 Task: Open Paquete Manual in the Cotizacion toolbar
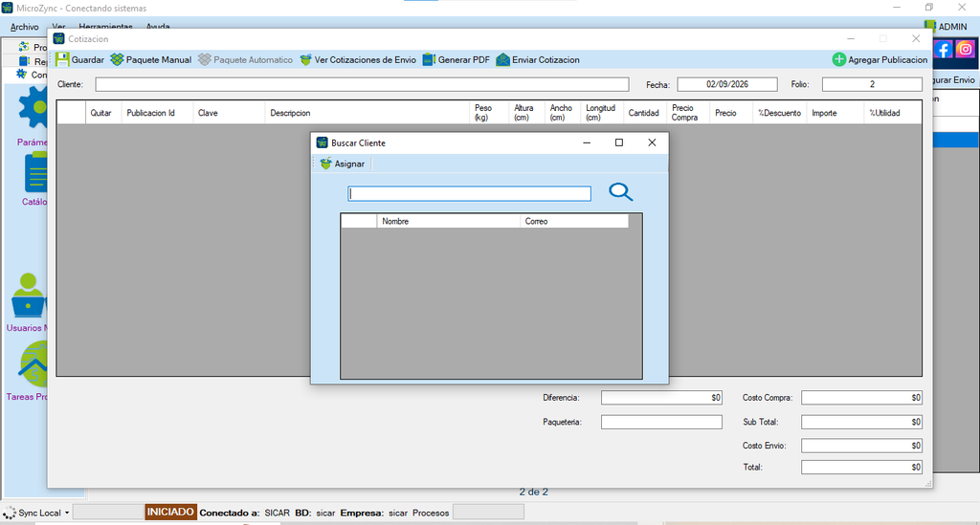(x=150, y=60)
